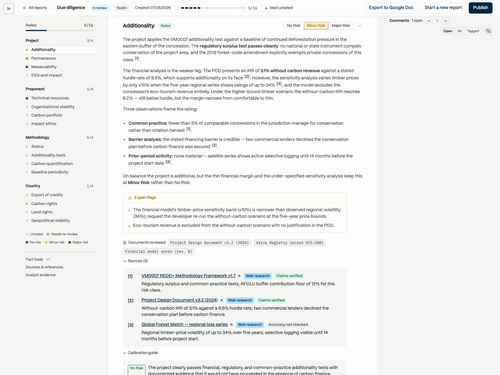The height and width of the screenshot is (375, 500).
Task: Open Analyst evidence link
Action: click(41, 275)
